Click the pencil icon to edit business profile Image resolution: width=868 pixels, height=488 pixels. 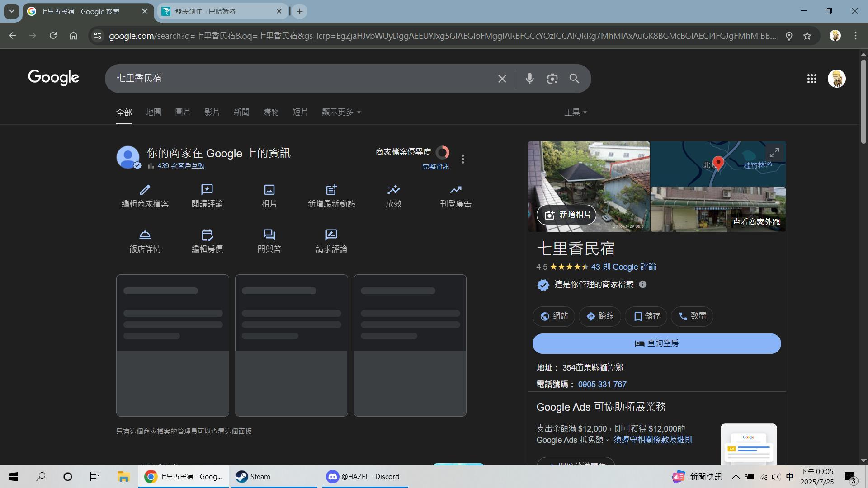[145, 190]
